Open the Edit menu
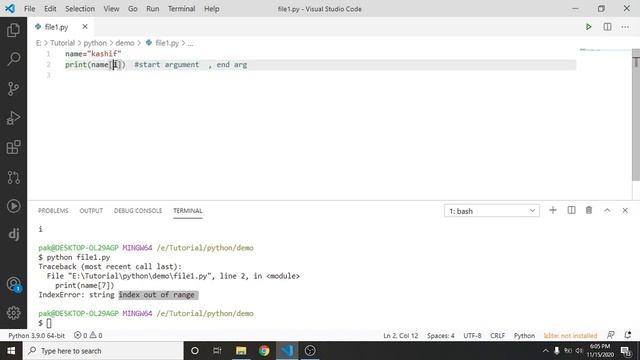Screen dimensions: 640x360 pos(50,9)
